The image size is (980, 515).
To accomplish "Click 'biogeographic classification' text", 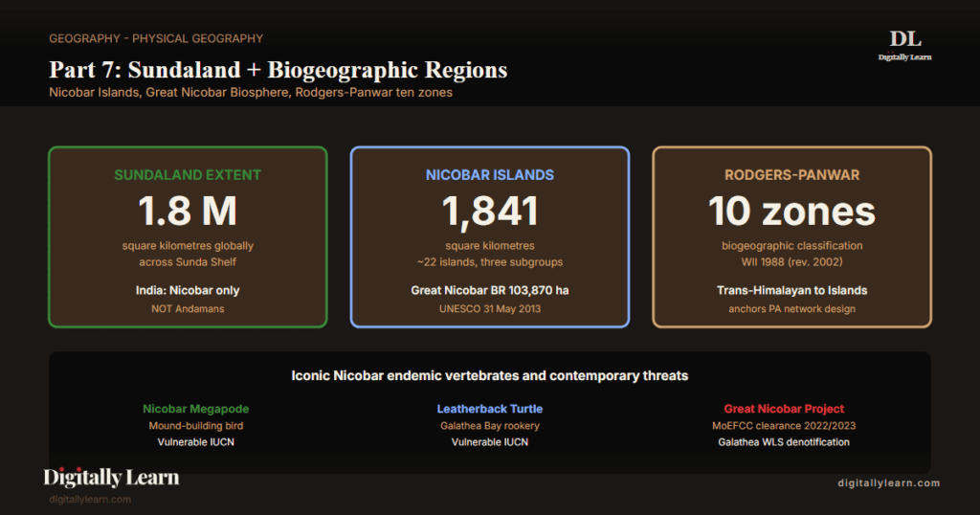I will [x=791, y=246].
